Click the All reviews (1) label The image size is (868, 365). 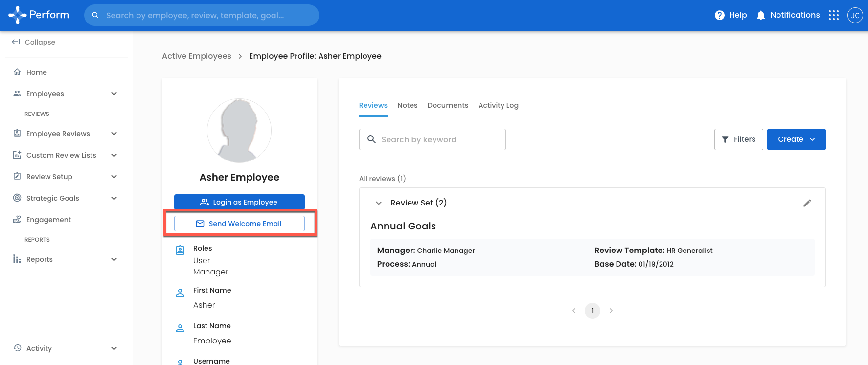point(383,179)
